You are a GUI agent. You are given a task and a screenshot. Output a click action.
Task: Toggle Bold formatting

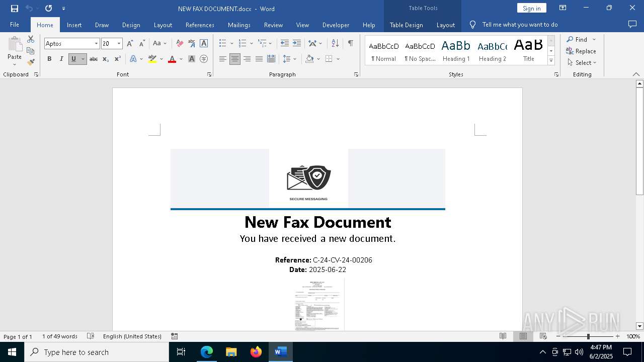pyautogui.click(x=49, y=59)
